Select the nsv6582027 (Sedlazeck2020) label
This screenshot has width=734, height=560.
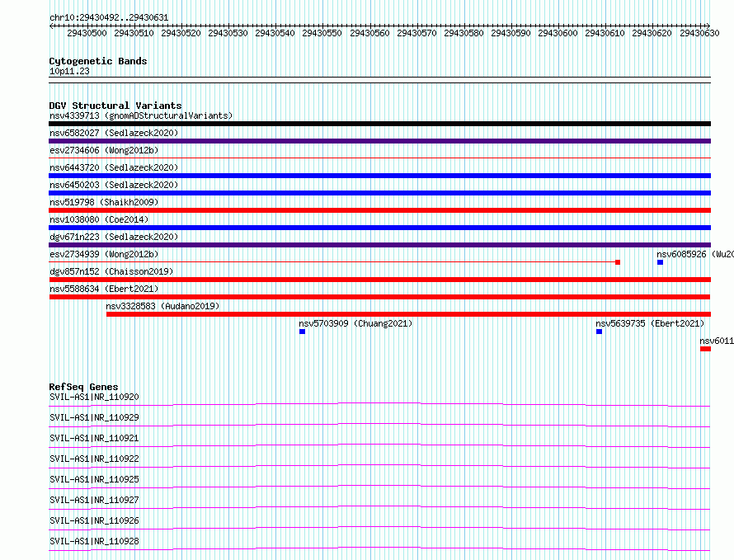tap(114, 133)
